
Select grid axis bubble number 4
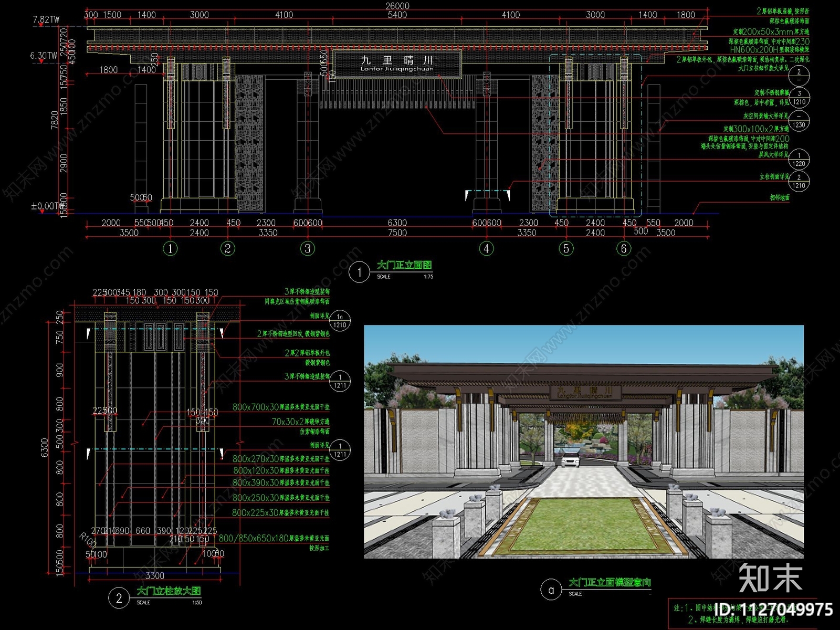pyautogui.click(x=487, y=248)
